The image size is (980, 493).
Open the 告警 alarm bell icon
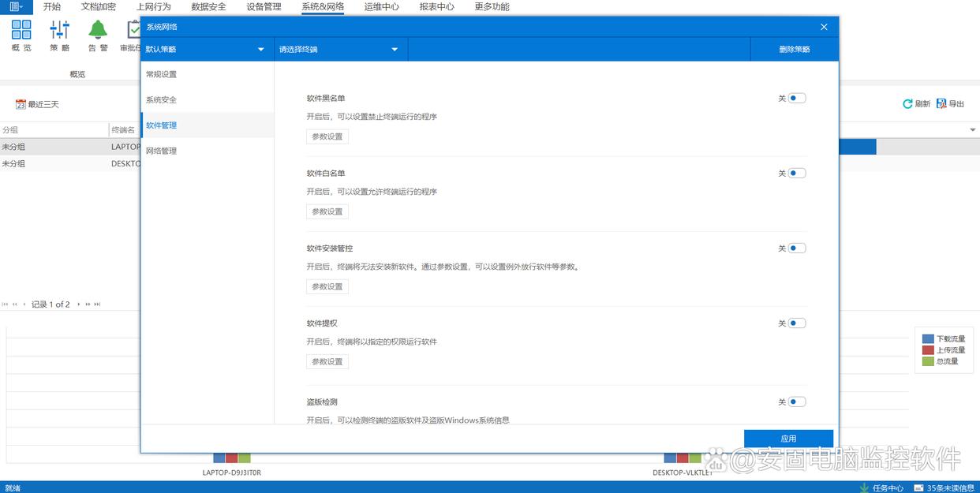tap(98, 31)
